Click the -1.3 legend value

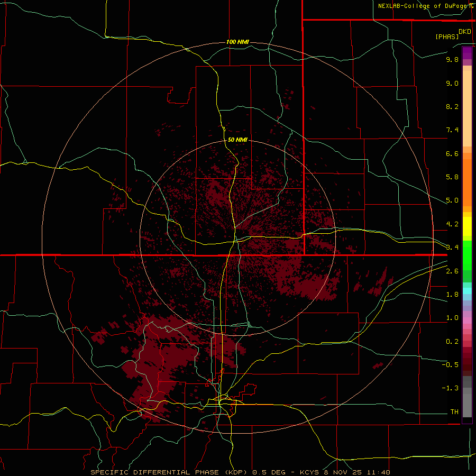point(450,388)
